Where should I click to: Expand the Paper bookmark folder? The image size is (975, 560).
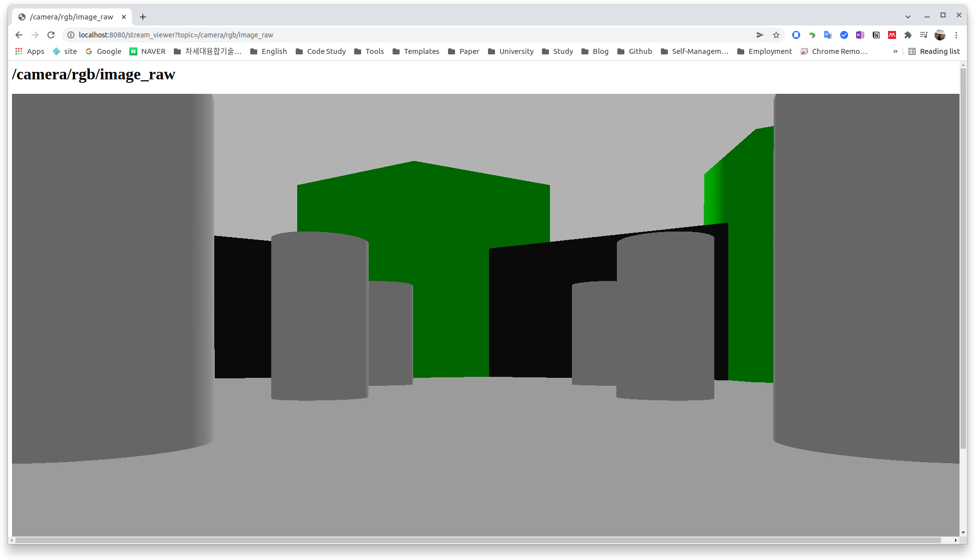point(464,51)
